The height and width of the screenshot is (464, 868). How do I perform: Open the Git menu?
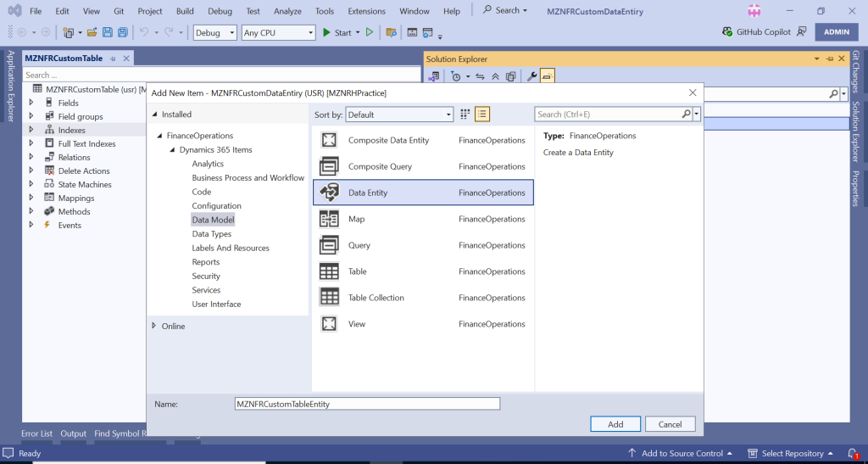(x=119, y=11)
